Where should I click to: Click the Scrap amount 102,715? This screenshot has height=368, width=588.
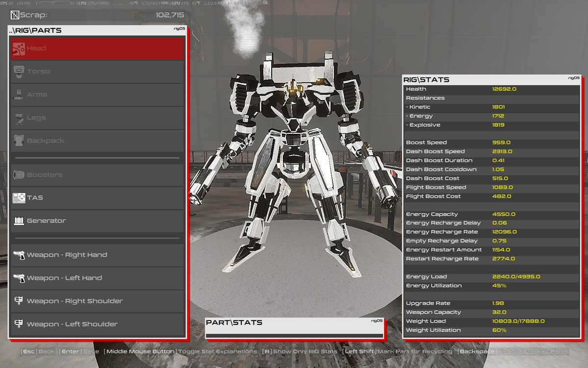[170, 15]
